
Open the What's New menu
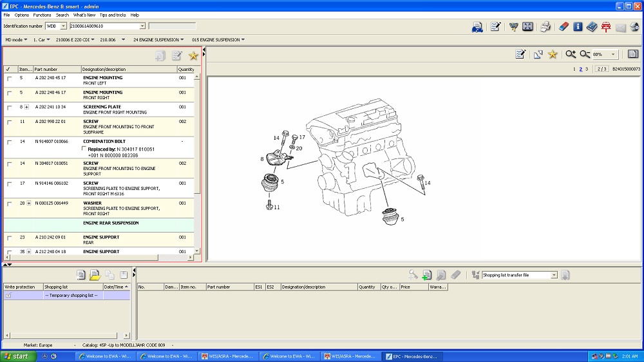click(84, 15)
